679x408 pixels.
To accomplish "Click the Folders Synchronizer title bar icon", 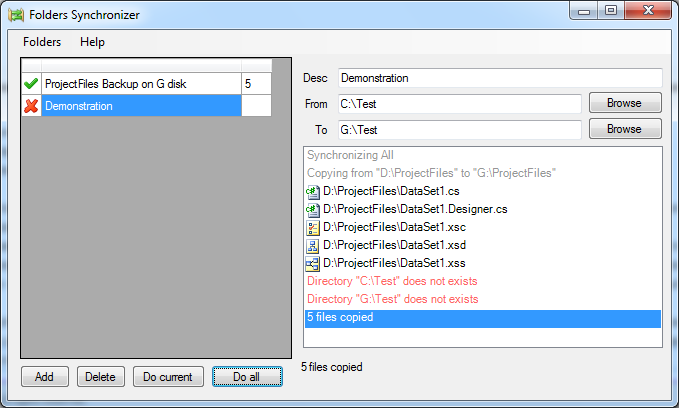I will [17, 15].
